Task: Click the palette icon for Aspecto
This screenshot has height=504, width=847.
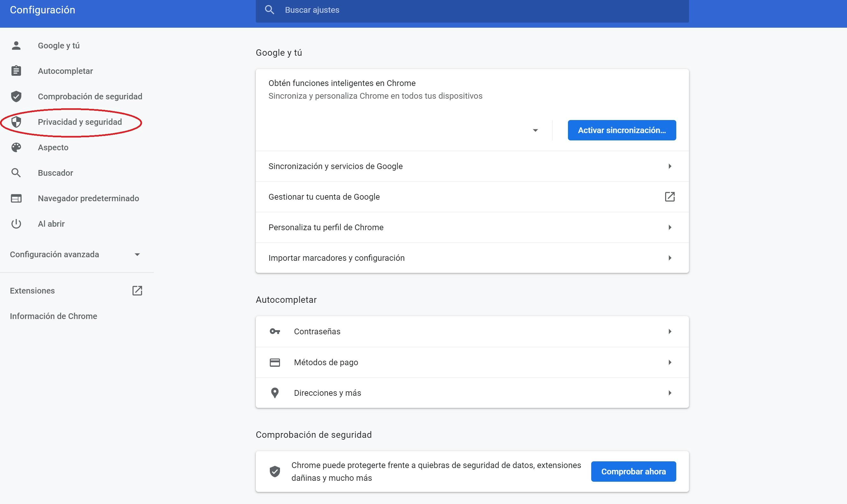Action: (x=16, y=147)
